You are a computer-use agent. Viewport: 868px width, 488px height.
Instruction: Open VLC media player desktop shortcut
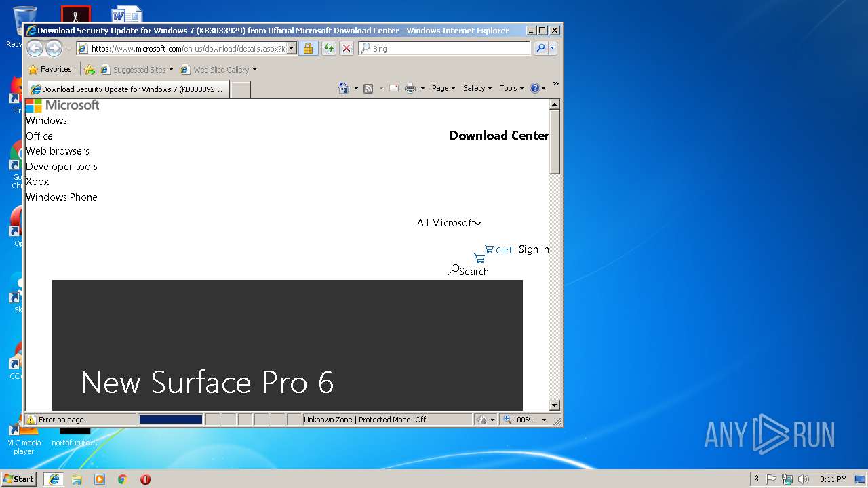[x=24, y=439]
